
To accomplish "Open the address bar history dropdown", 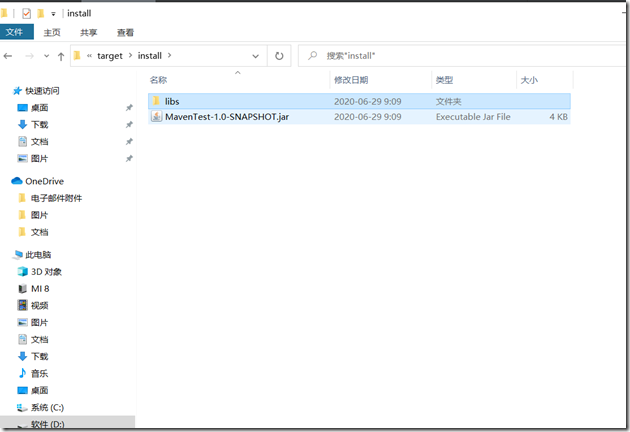I will [x=256, y=56].
